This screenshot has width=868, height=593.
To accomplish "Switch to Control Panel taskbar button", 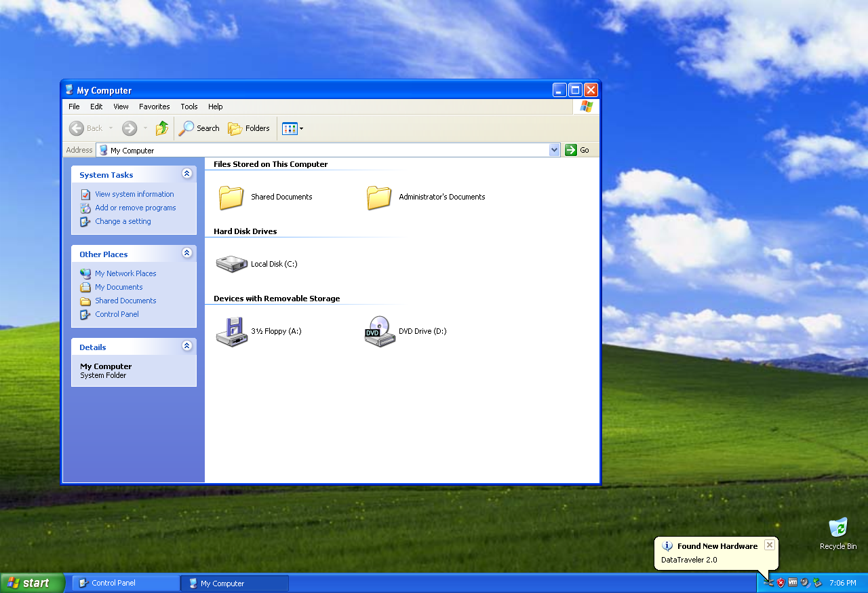I will click(126, 583).
